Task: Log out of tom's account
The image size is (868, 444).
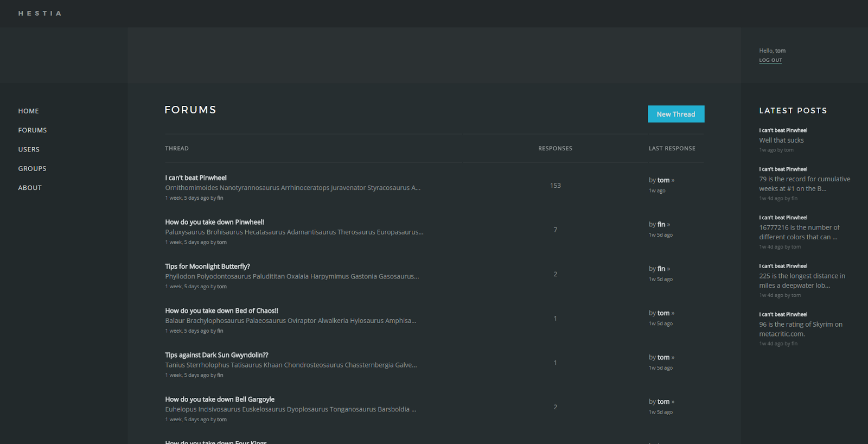Action: [770, 60]
